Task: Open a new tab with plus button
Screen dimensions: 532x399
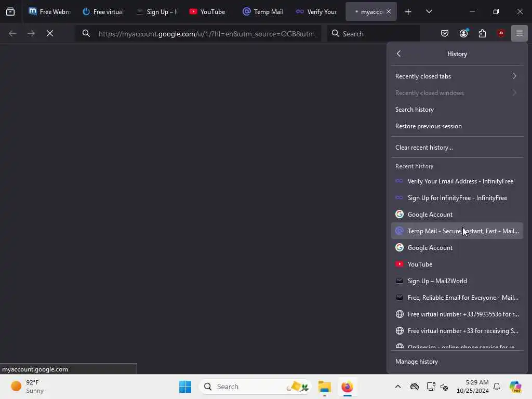Action: coord(408,12)
